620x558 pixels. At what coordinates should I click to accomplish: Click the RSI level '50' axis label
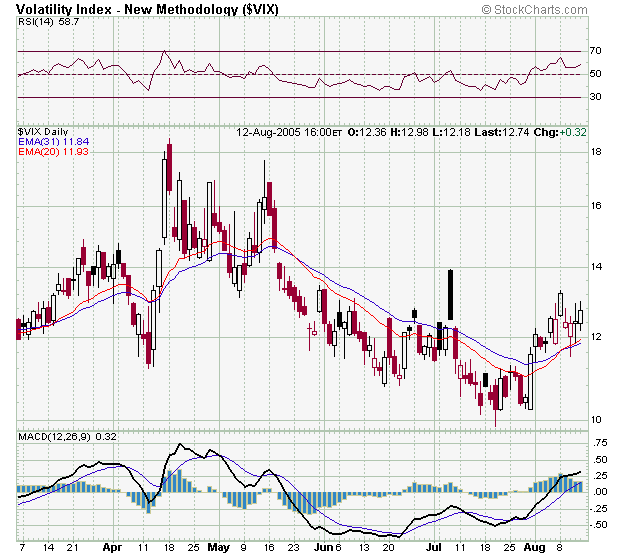click(x=595, y=74)
